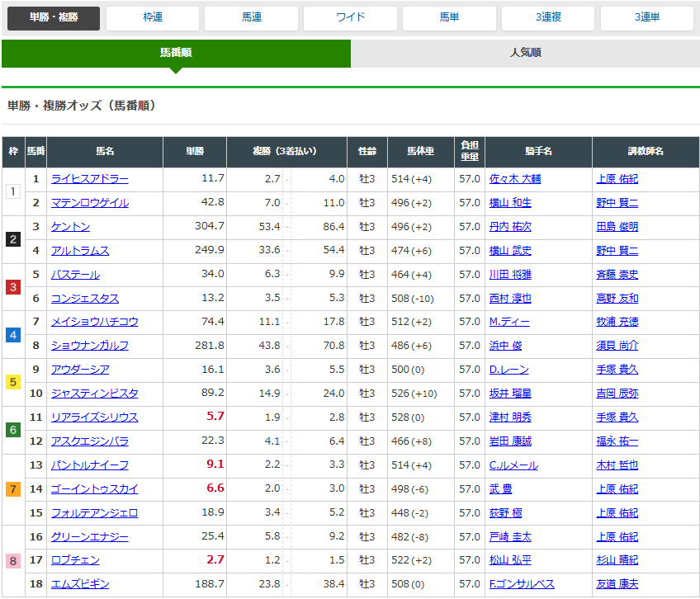Screen dimensions: 700x599
Task: Open jockey 丹内 祐次 link
Action: point(510,227)
